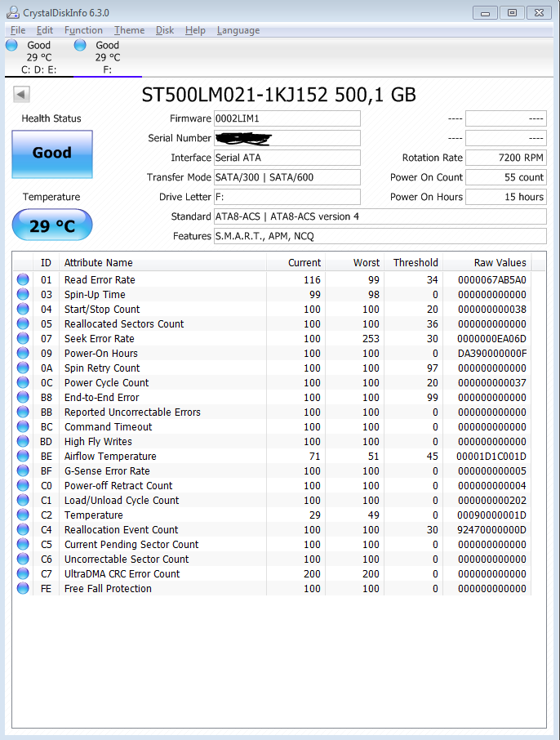The image size is (560, 740).
Task: Click raw value DA390000000F
Action: 491,353
